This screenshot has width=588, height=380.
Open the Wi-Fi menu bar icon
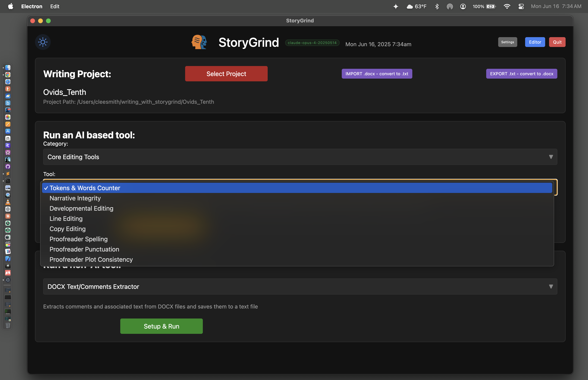507,6
